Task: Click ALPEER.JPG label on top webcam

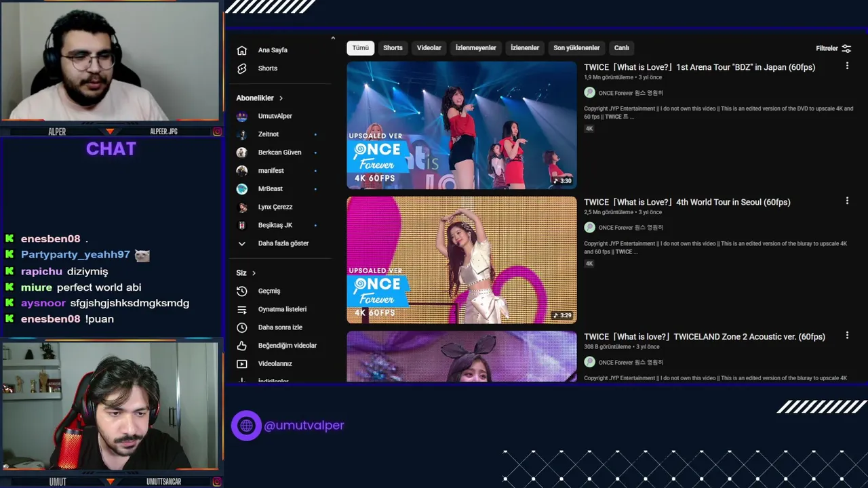Action: tap(163, 131)
